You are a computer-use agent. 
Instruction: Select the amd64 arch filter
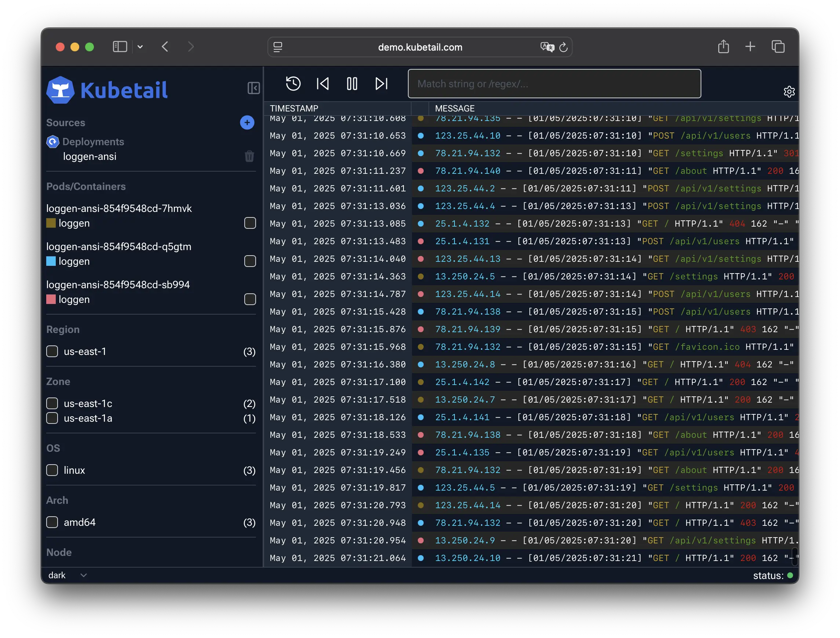click(52, 522)
